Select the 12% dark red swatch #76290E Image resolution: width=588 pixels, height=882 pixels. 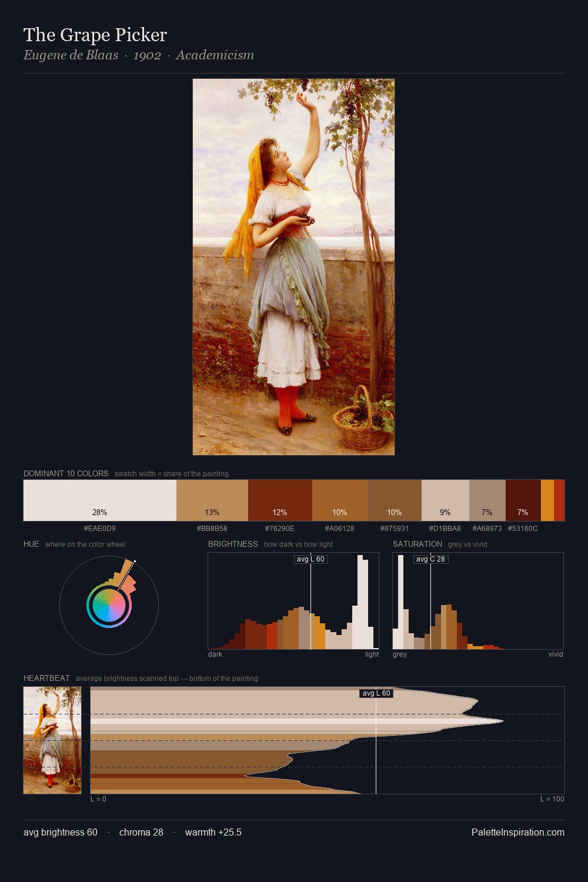280,500
